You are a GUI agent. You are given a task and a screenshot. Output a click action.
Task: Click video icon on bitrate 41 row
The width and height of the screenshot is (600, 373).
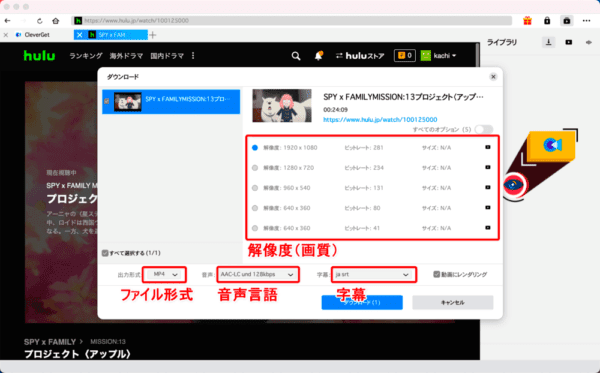(488, 228)
